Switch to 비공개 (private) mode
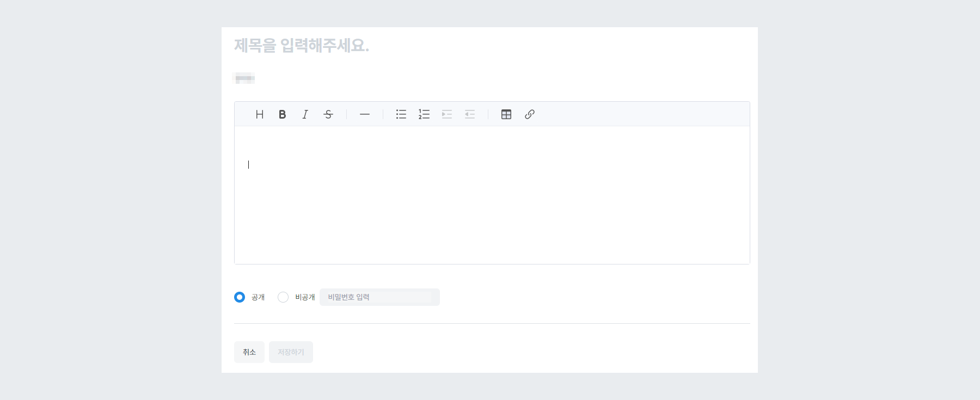Image resolution: width=980 pixels, height=400 pixels. pyautogui.click(x=283, y=297)
